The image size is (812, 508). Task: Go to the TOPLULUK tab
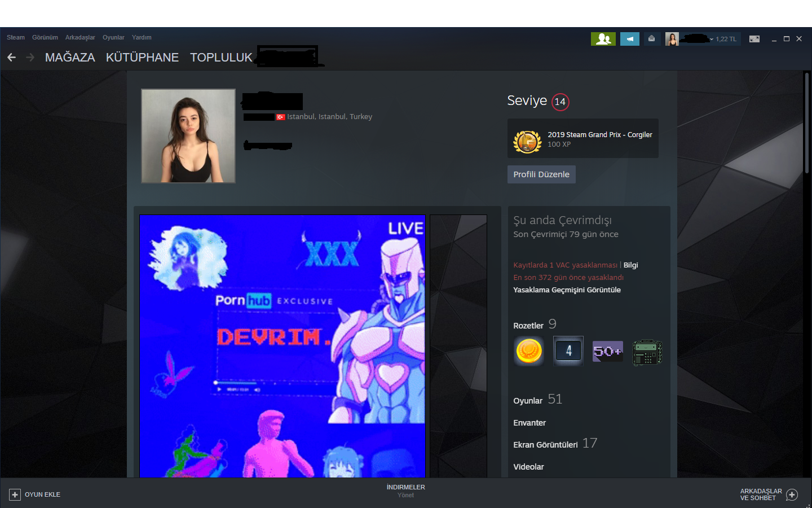[x=221, y=57]
